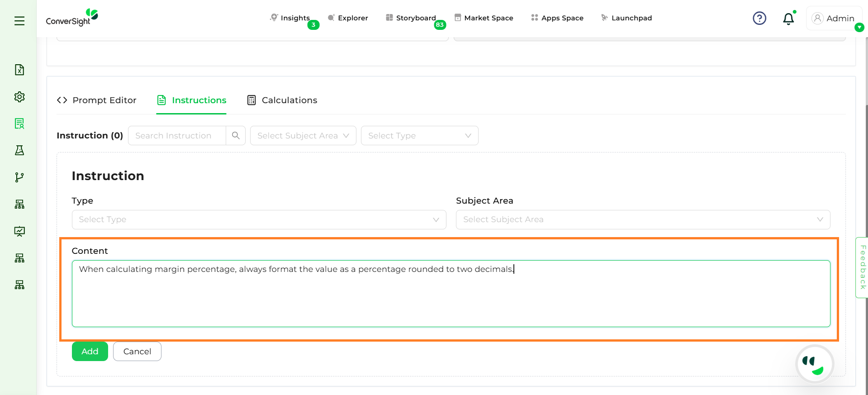
Task: Focus the Search Instruction field
Action: point(177,136)
